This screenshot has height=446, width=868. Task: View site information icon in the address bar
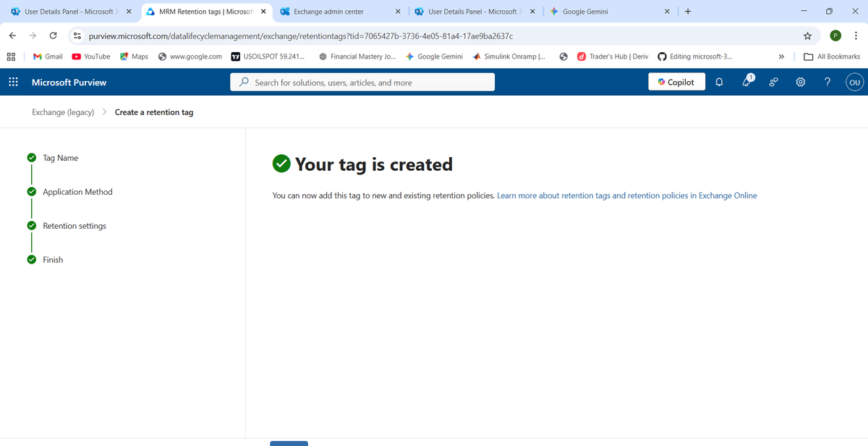pyautogui.click(x=77, y=35)
